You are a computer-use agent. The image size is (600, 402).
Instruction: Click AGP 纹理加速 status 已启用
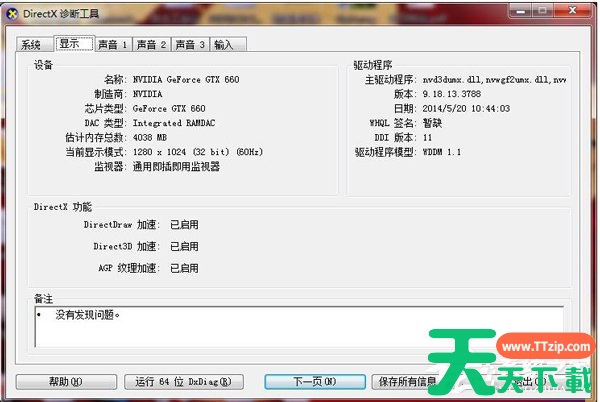(x=184, y=268)
